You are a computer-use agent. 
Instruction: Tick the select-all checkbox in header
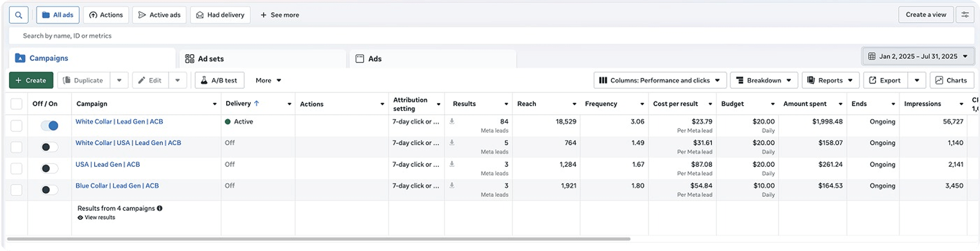[17, 104]
